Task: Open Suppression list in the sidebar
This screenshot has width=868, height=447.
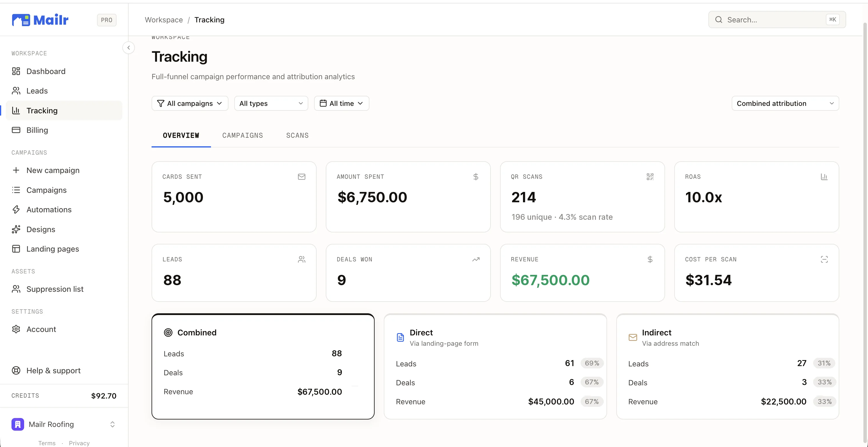Action: pyautogui.click(x=64, y=289)
